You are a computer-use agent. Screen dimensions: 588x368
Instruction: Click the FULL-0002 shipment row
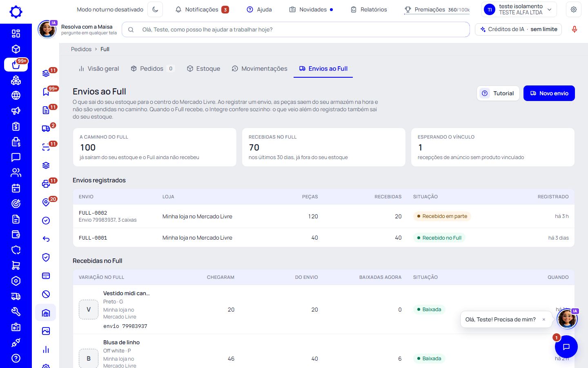pyautogui.click(x=324, y=216)
